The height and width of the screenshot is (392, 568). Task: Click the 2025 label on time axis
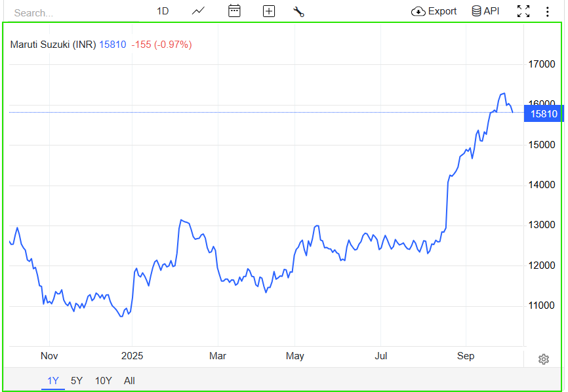click(131, 356)
